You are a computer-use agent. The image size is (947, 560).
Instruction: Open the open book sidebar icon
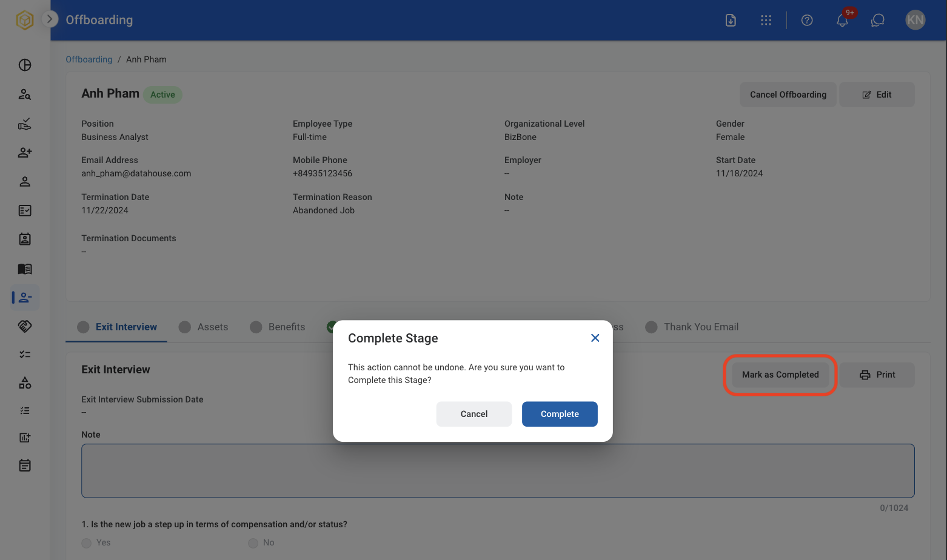pos(25,268)
